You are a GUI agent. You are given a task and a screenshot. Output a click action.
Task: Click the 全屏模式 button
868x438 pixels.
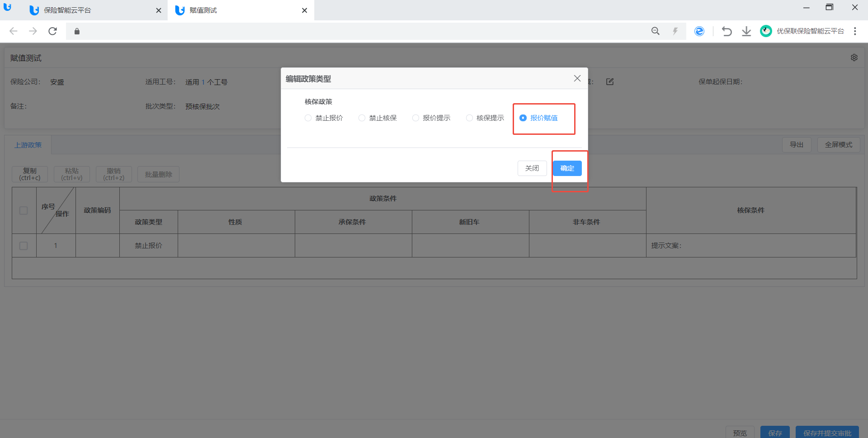click(x=839, y=145)
